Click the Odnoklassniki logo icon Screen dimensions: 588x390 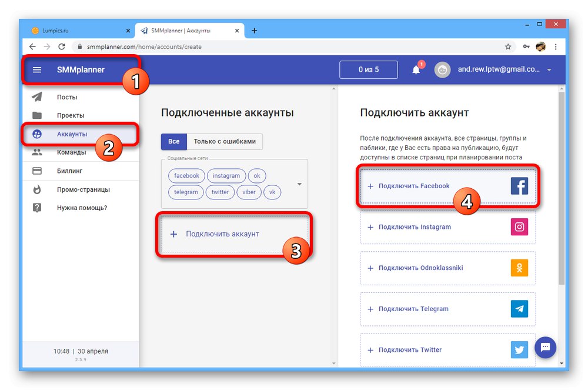[519, 268]
